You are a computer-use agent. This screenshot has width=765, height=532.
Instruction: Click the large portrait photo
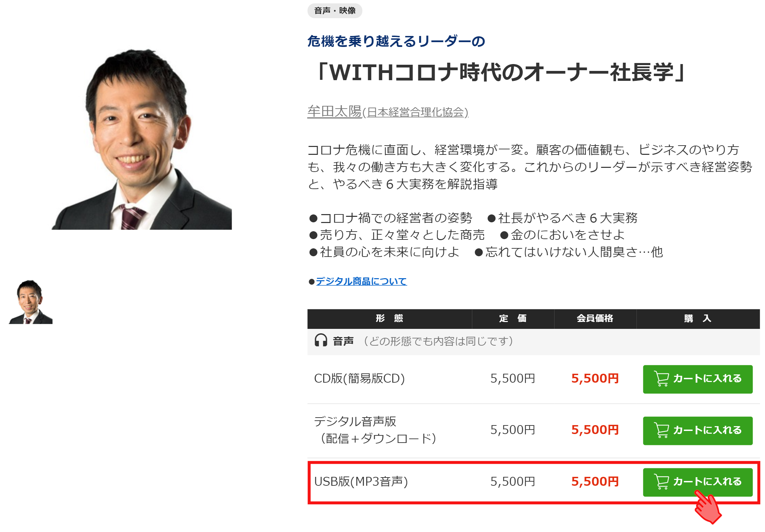pyautogui.click(x=142, y=139)
